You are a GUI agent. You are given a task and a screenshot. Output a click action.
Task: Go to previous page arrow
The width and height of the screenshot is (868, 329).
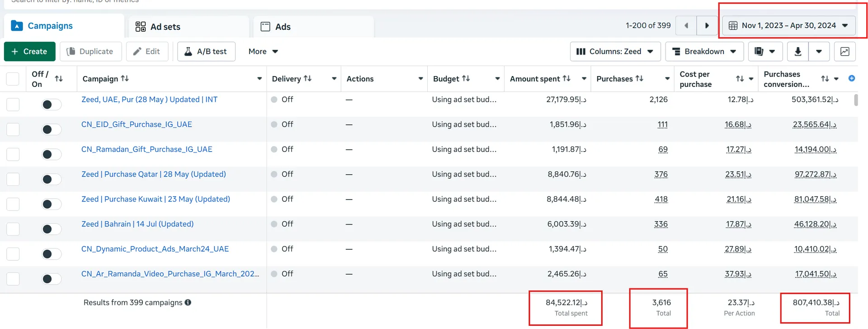point(686,25)
